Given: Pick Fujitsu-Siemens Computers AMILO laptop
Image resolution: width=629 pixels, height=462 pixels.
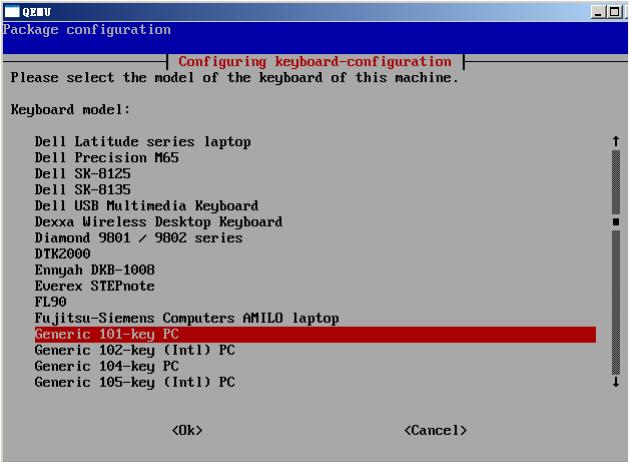Looking at the screenshot, I should (187, 318).
